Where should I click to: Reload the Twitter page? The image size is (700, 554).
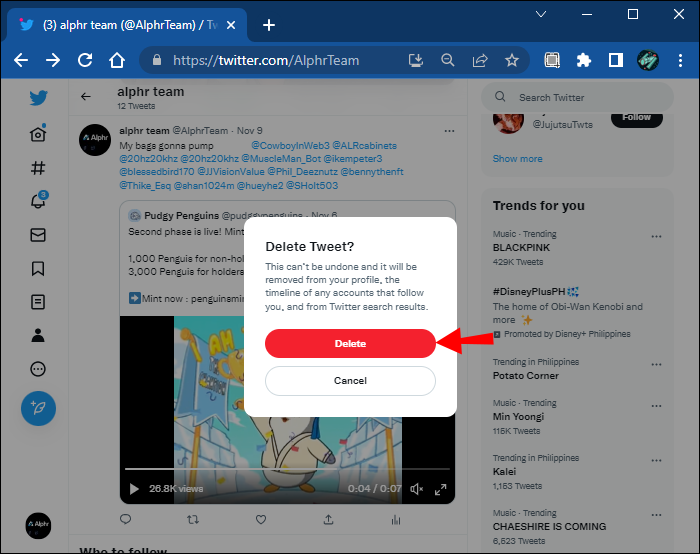click(x=85, y=60)
